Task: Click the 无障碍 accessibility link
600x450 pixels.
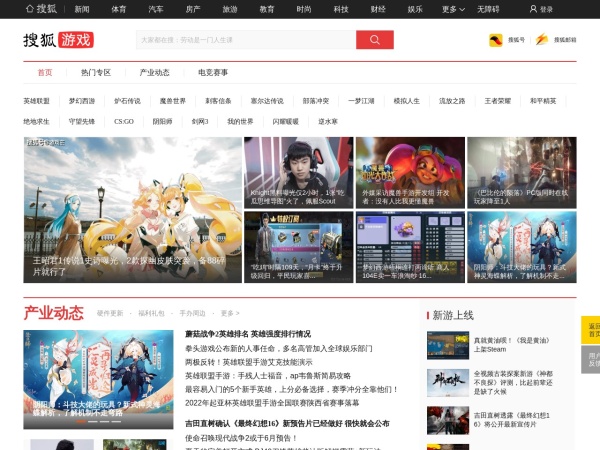Action: tap(488, 9)
